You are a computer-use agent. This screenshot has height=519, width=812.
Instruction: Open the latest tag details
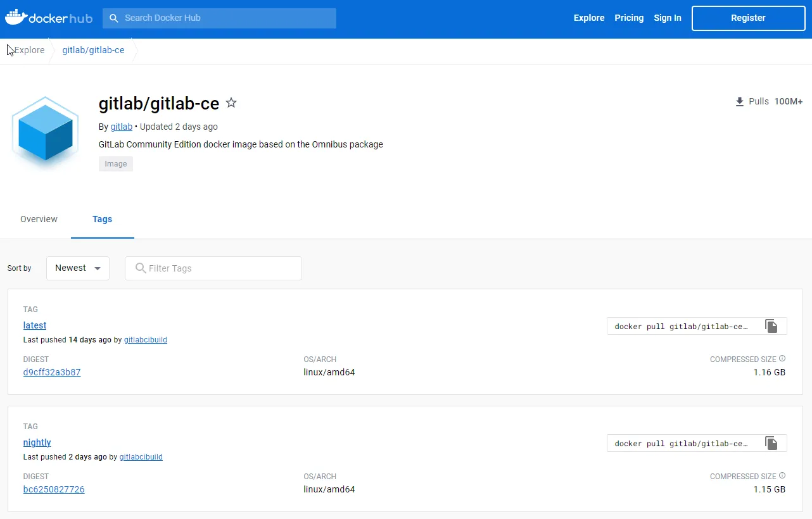coord(34,325)
